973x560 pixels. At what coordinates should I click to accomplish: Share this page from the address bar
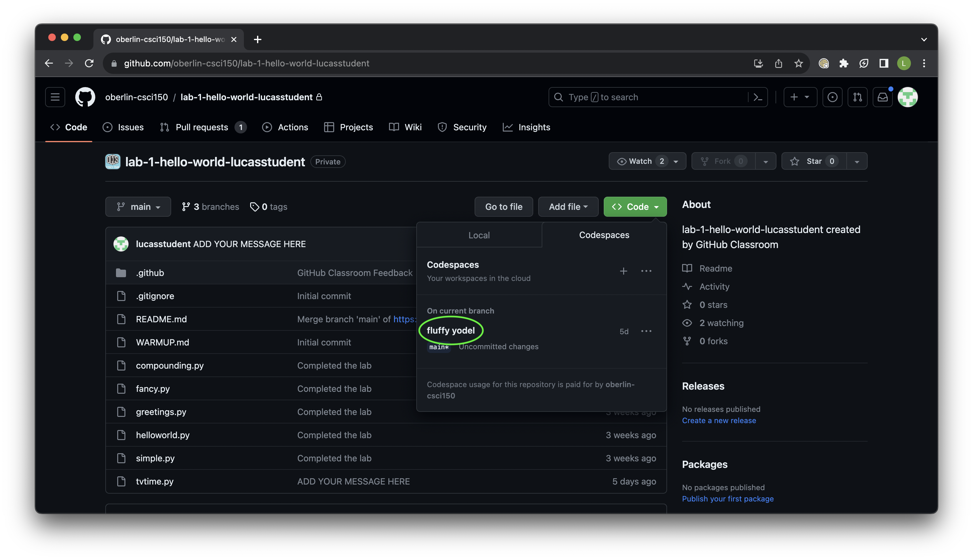coord(778,63)
